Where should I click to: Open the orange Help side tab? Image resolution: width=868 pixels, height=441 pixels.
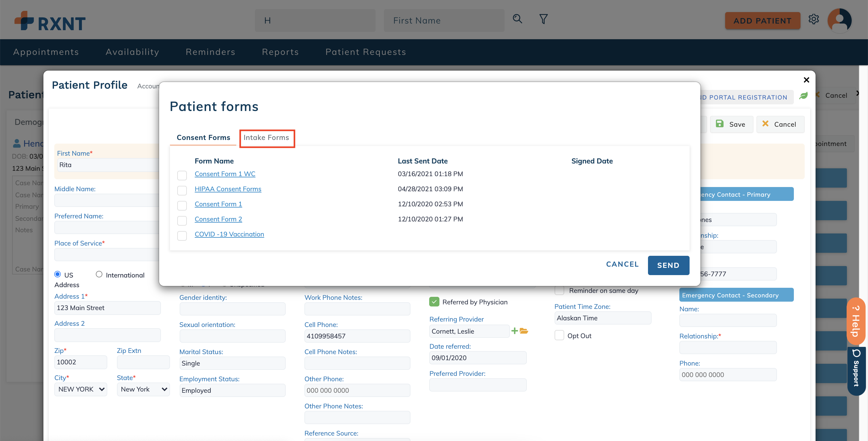pyautogui.click(x=856, y=321)
